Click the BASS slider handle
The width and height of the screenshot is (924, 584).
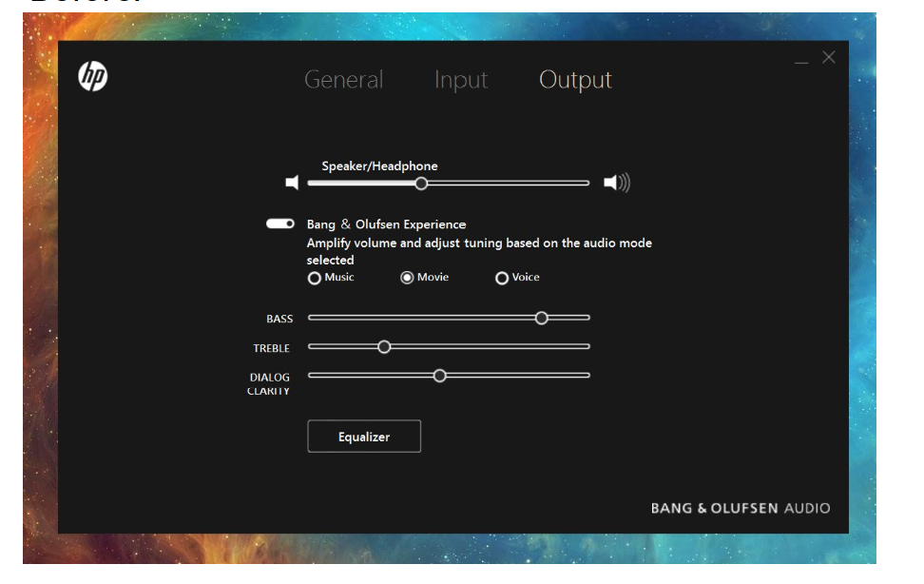(x=542, y=319)
